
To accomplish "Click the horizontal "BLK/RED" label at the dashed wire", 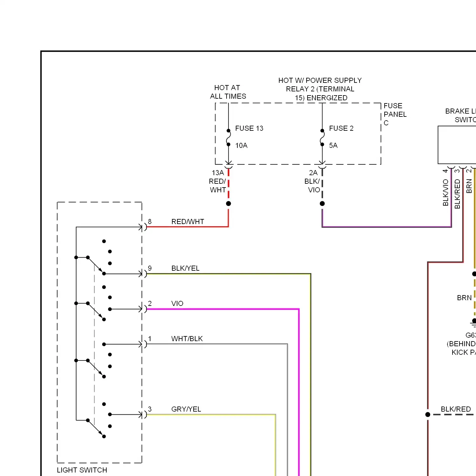I will pyautogui.click(x=456, y=409).
